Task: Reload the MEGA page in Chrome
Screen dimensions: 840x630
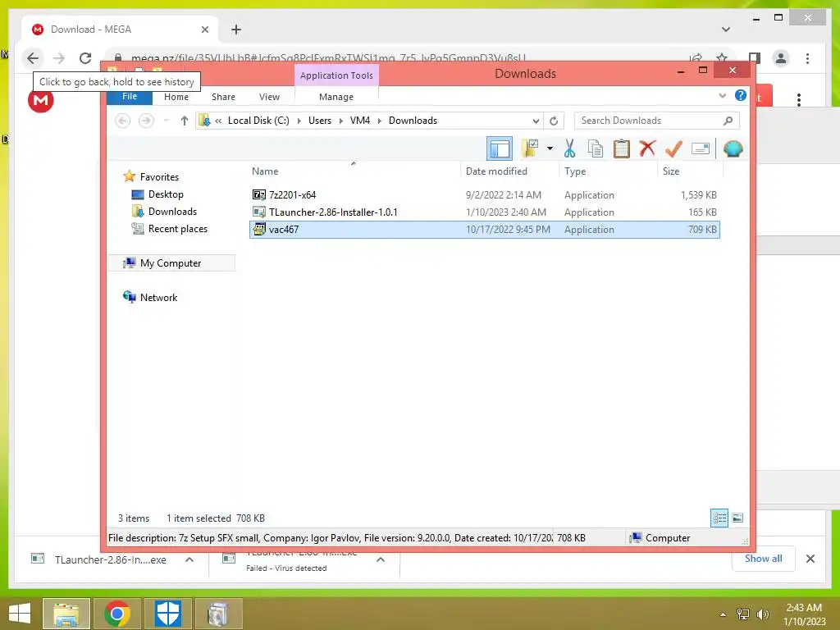Action: [85, 58]
